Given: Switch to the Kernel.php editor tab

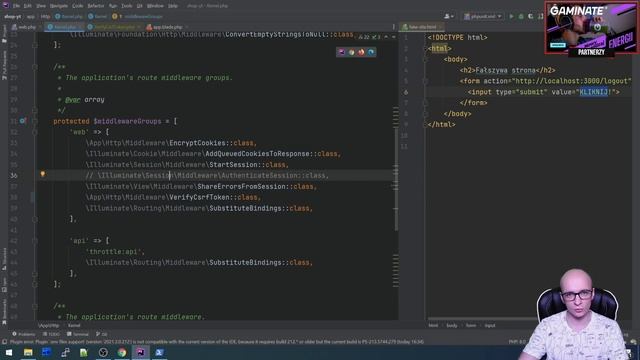Looking at the screenshot, I should tap(63, 27).
